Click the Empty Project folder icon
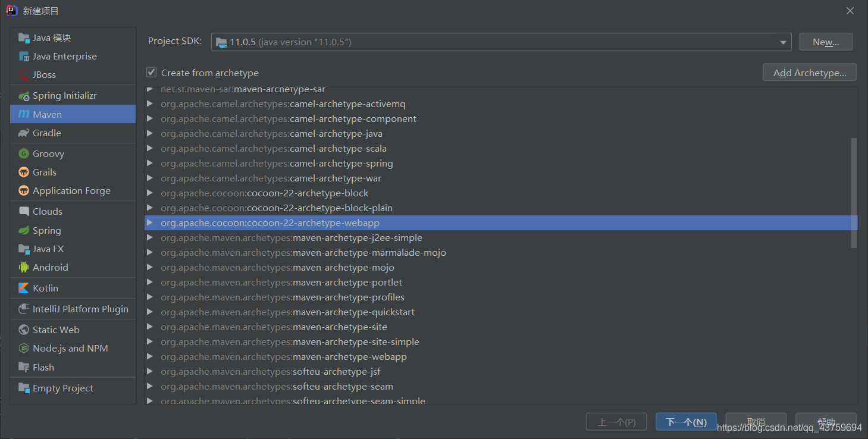The width and height of the screenshot is (868, 439). (x=24, y=388)
